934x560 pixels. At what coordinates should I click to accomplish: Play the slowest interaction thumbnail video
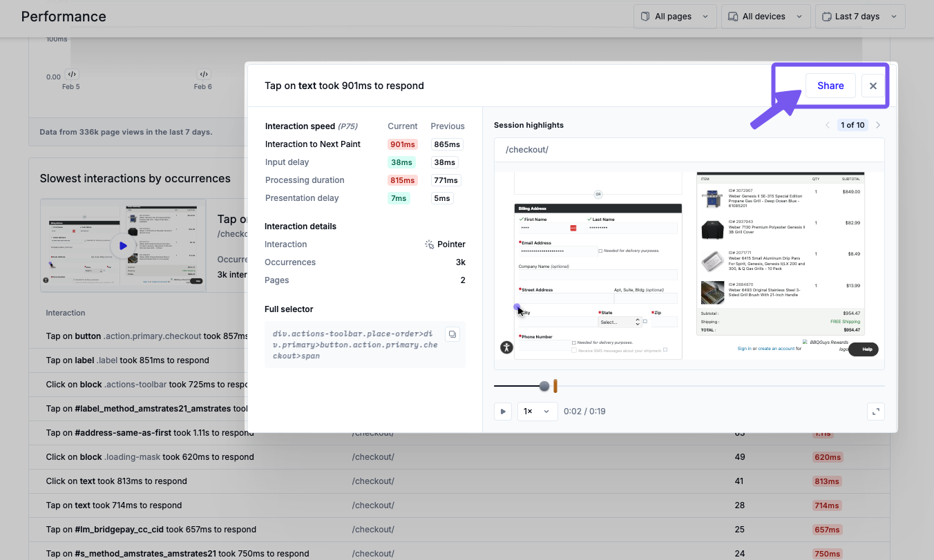coord(123,245)
